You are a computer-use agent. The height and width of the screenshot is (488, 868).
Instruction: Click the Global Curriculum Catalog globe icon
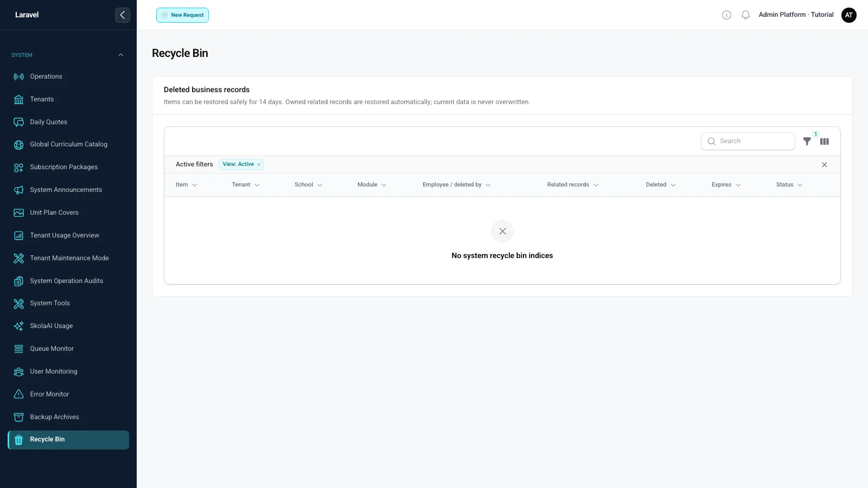pyautogui.click(x=19, y=145)
